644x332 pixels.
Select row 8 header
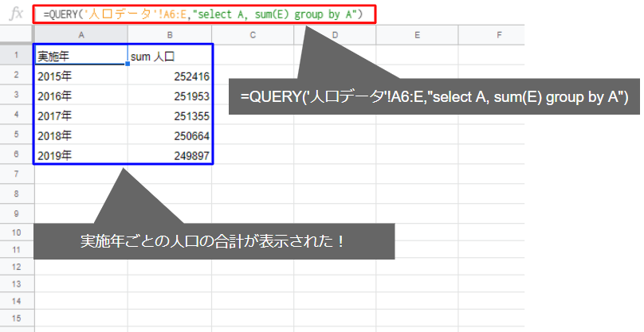coord(17,193)
